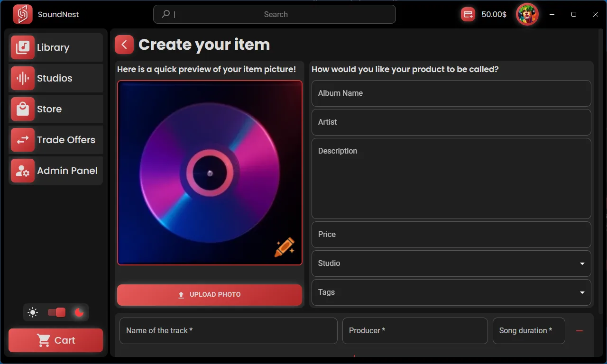Click the SoundNest logo icon
607x364 pixels.
[23, 14]
